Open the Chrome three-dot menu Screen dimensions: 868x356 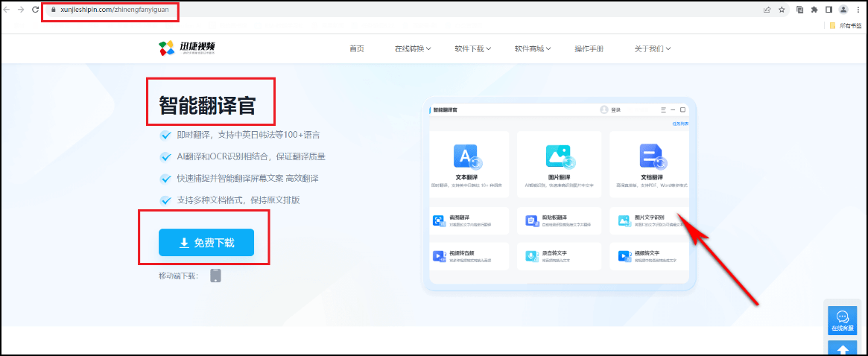point(858,10)
